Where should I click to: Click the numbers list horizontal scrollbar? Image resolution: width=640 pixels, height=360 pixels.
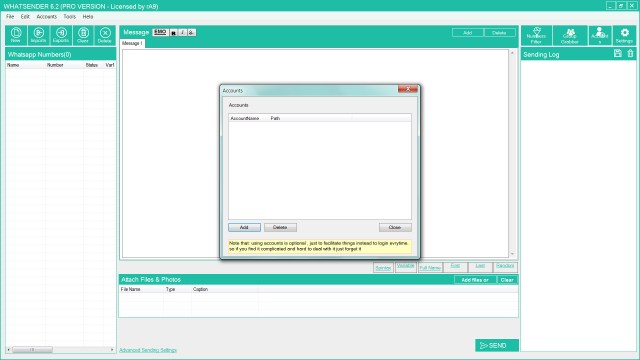click(x=60, y=350)
